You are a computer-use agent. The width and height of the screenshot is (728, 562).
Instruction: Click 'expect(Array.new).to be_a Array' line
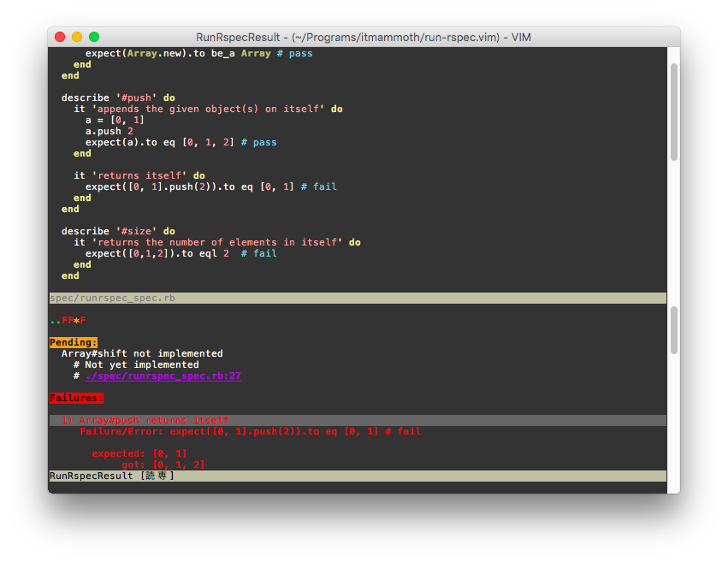click(x=198, y=53)
